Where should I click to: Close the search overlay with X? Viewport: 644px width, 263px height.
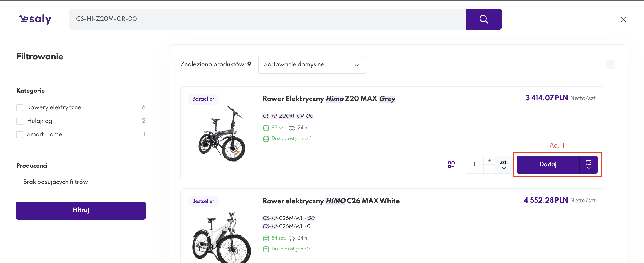623,19
